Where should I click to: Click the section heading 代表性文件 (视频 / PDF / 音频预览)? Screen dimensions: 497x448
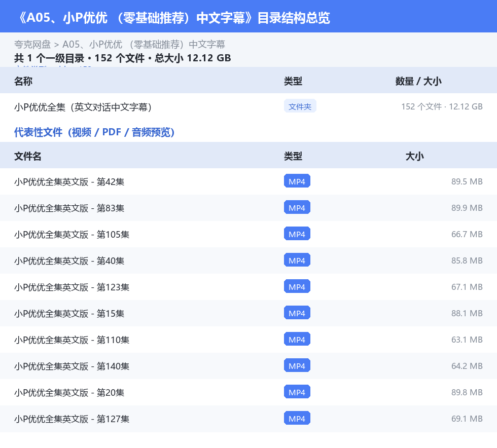(94, 132)
